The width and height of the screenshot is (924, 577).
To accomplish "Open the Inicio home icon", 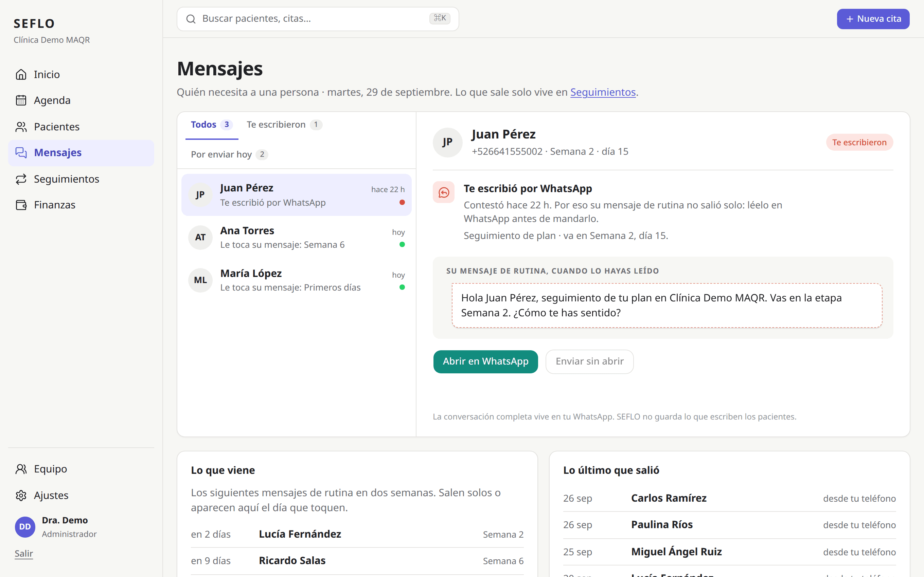I will click(21, 74).
